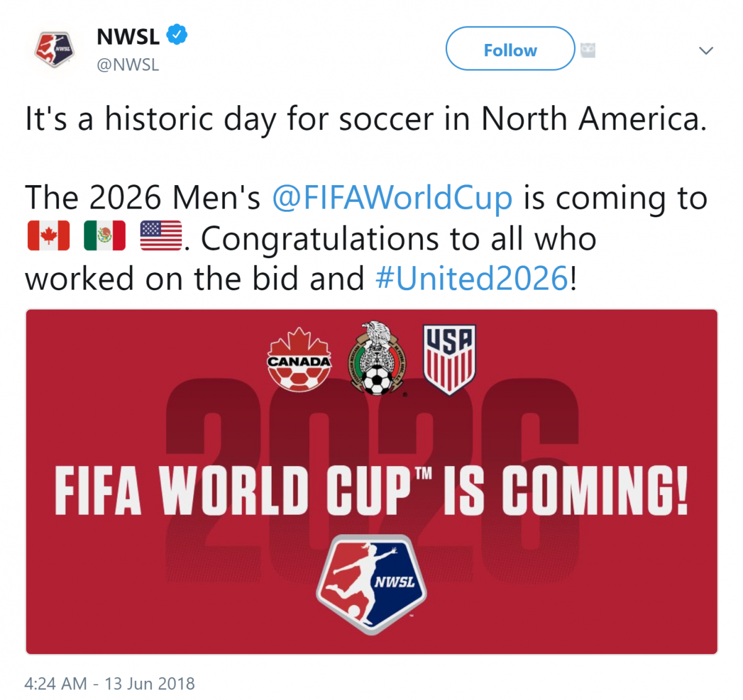Click the 'FIFA WORLD CUP IS COMING!' banner text
The height and width of the screenshot is (700, 743).
coord(371,491)
